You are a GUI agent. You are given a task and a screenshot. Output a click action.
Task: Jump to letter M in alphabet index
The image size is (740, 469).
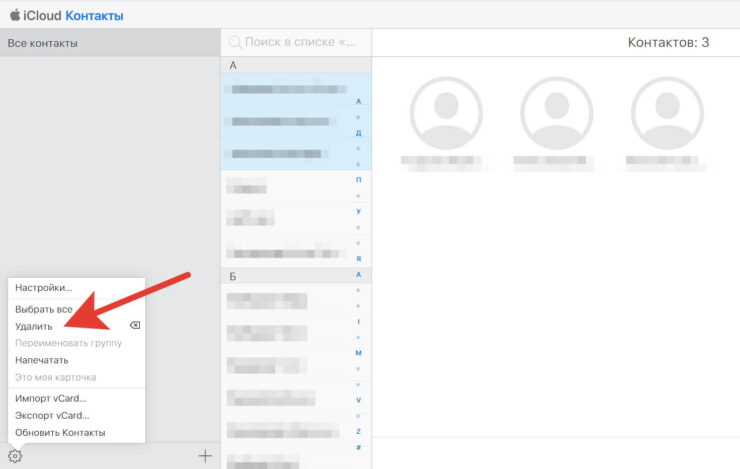(358, 353)
